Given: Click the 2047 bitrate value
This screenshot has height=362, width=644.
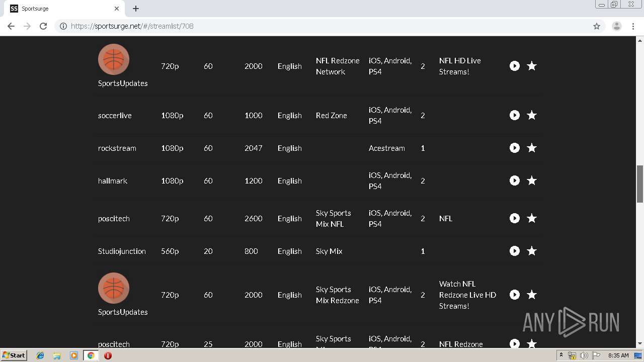Looking at the screenshot, I should tap(254, 148).
